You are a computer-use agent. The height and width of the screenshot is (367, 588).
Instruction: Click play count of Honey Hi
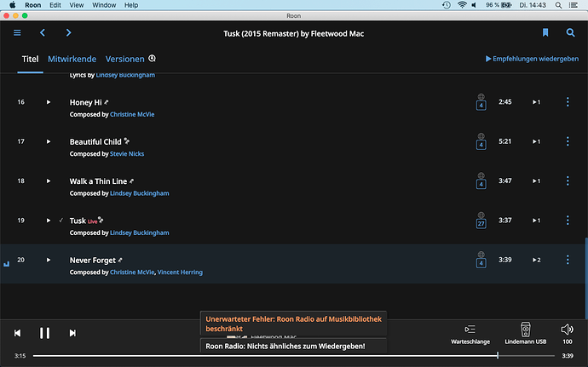537,102
